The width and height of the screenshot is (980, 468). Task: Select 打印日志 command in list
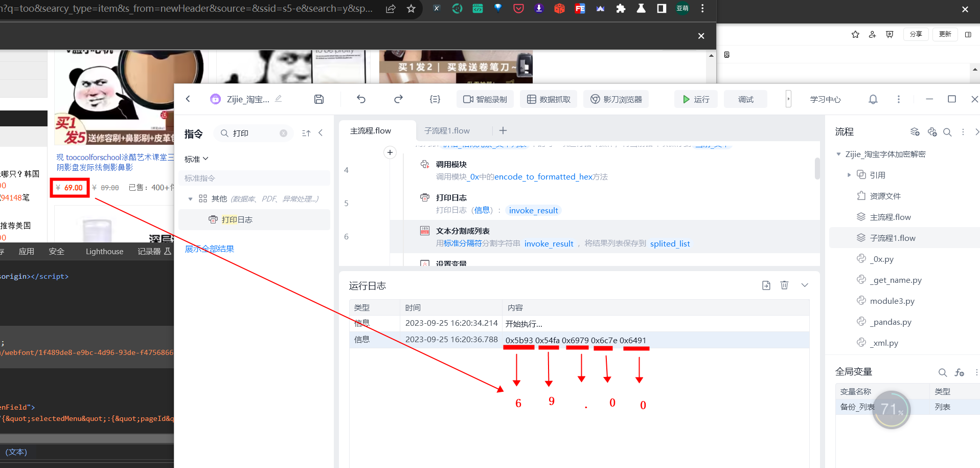pos(254,219)
